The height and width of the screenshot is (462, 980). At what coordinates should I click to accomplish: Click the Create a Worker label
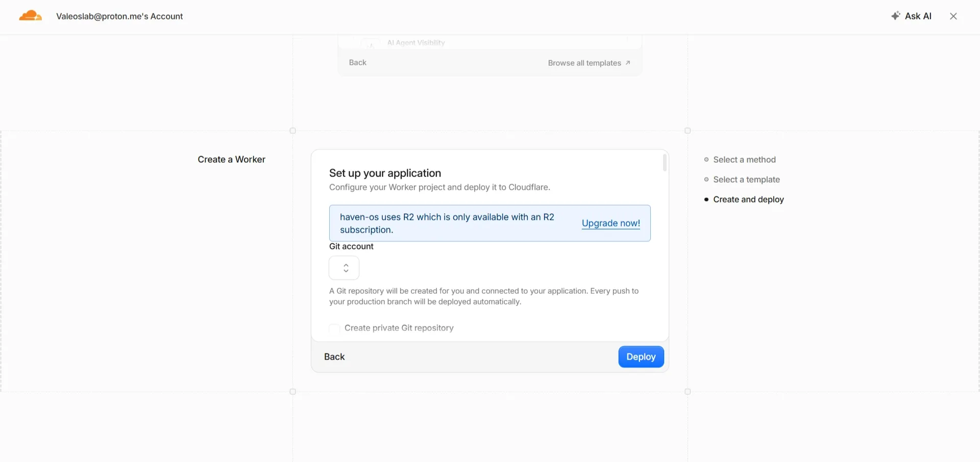pyautogui.click(x=232, y=160)
